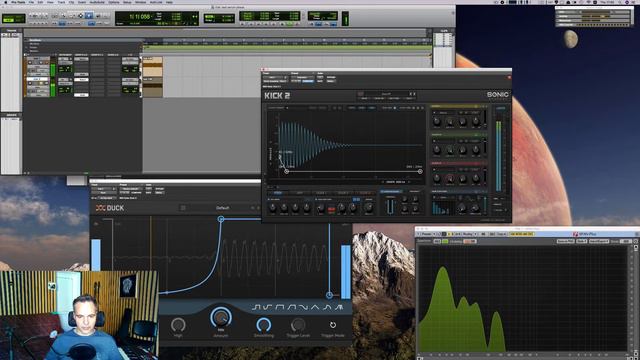Open the Duck preset menu icon

(183, 208)
